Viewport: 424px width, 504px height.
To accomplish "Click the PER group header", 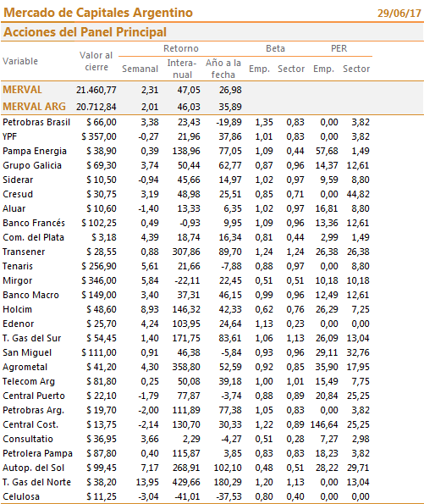I will [339, 48].
